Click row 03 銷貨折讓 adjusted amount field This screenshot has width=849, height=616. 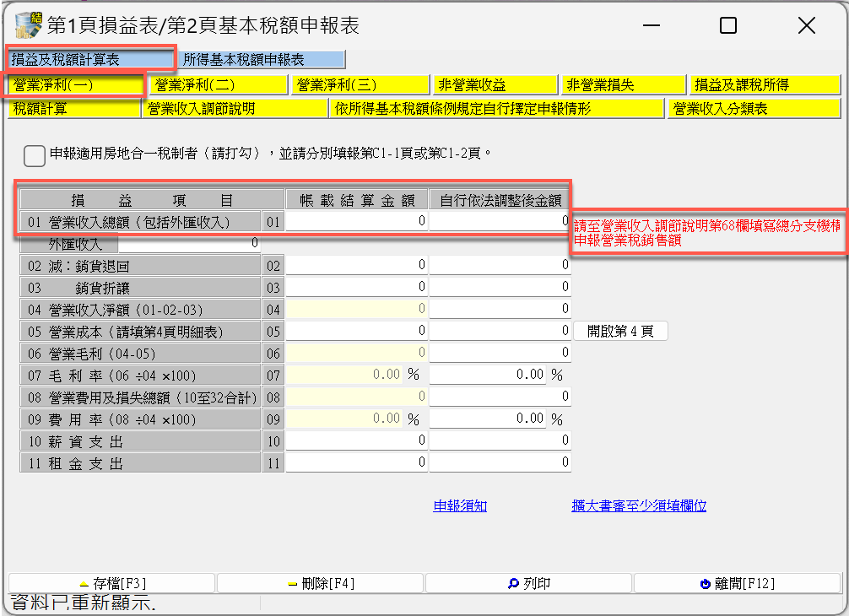(x=500, y=286)
